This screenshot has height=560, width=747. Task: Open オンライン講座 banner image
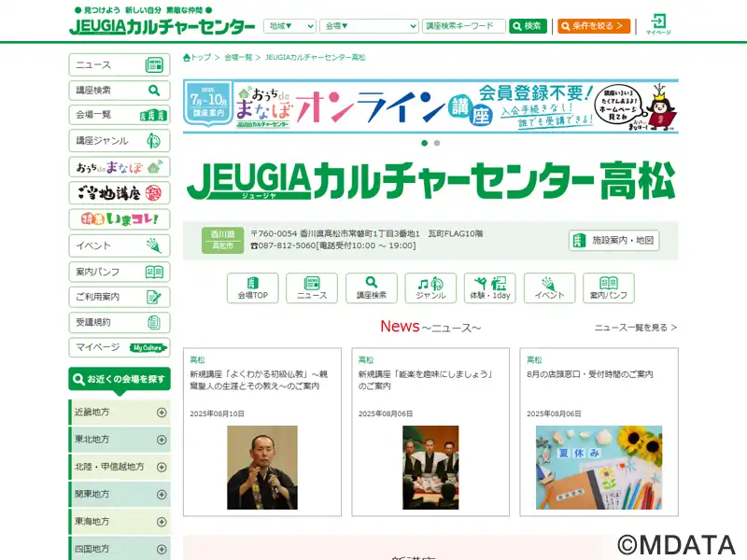coord(430,106)
